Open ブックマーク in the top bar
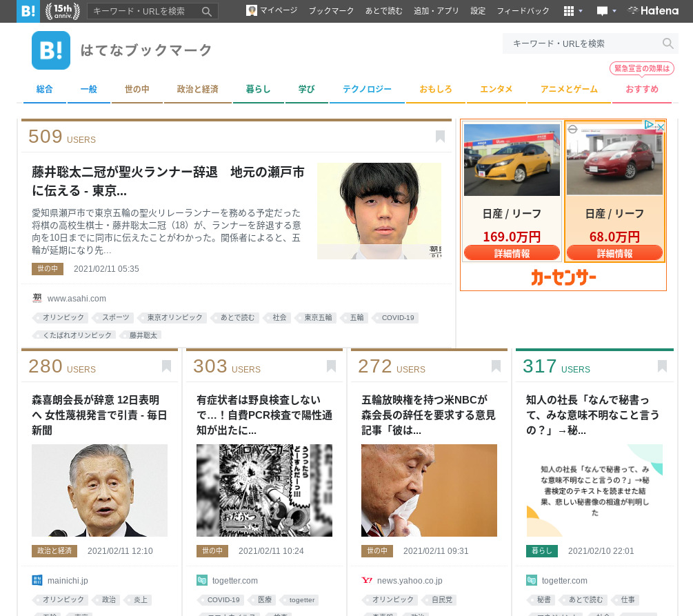Screen dimensions: 693x616 click(x=331, y=10)
